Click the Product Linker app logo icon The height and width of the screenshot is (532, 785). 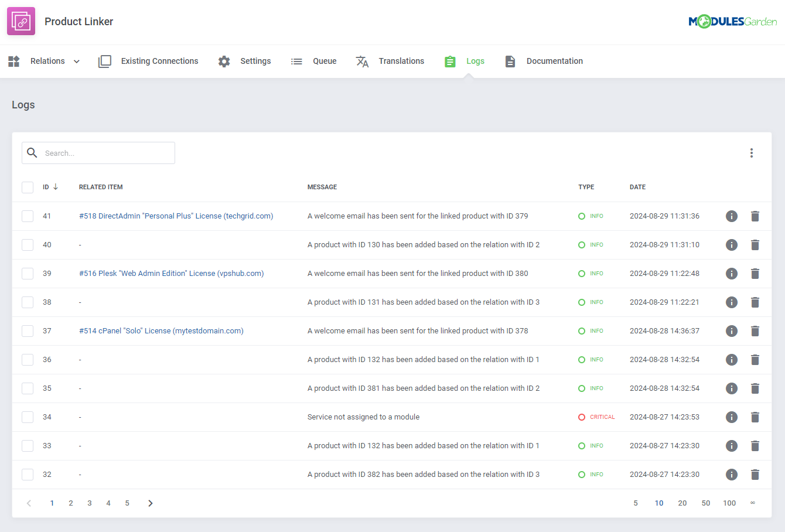coord(21,22)
